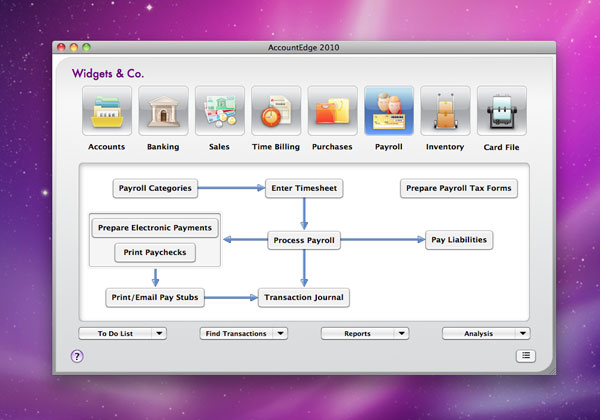Click the Analysis button
The width and height of the screenshot is (600, 420).
click(x=479, y=334)
